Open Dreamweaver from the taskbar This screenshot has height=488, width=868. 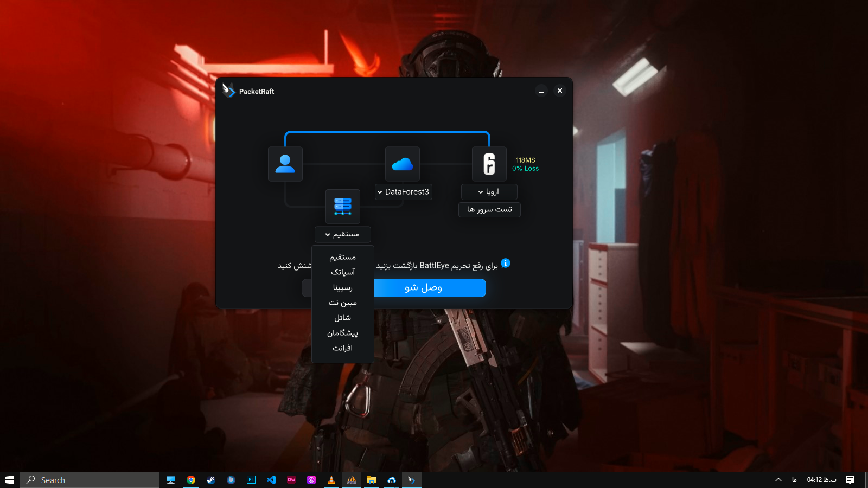[291, 480]
